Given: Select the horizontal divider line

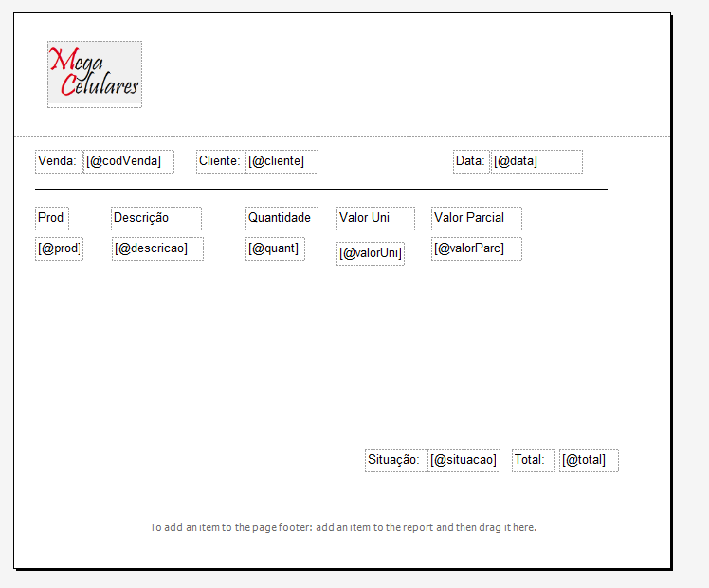Looking at the screenshot, I should 321,189.
